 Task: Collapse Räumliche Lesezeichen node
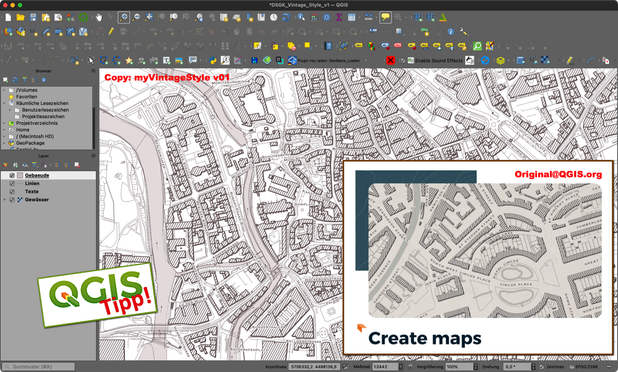4,103
